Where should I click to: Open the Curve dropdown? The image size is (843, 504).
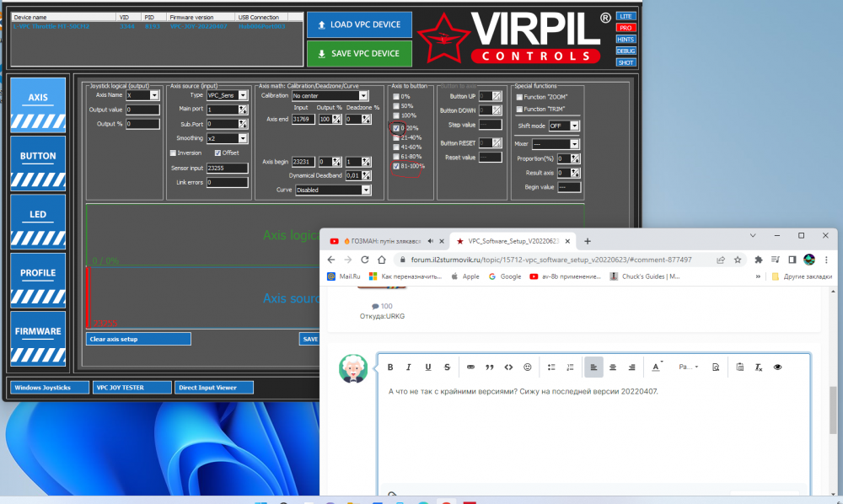(366, 190)
